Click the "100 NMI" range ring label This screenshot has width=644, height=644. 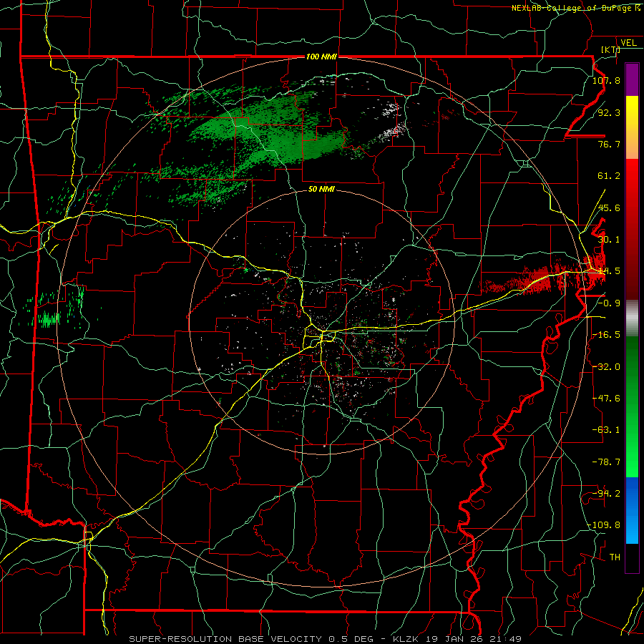point(321,57)
